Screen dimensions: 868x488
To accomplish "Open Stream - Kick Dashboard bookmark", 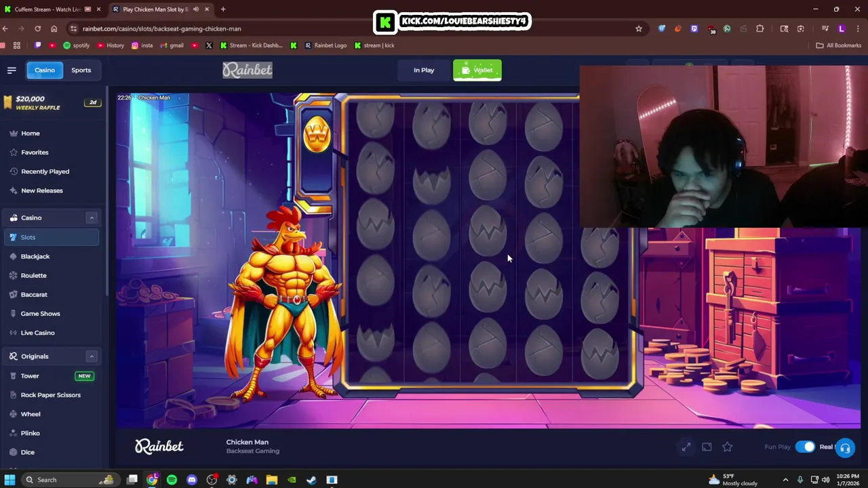I will pos(251,45).
